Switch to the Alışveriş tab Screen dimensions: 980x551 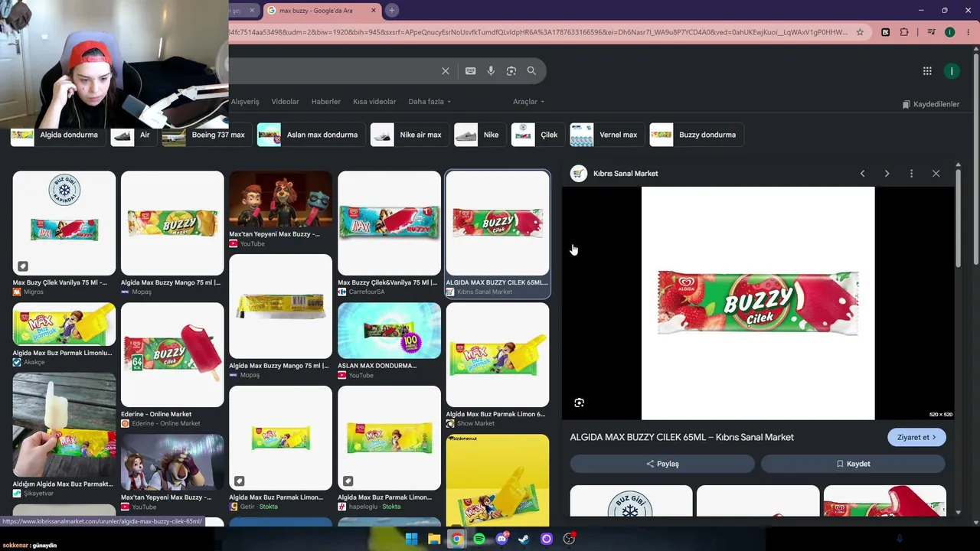pyautogui.click(x=245, y=102)
